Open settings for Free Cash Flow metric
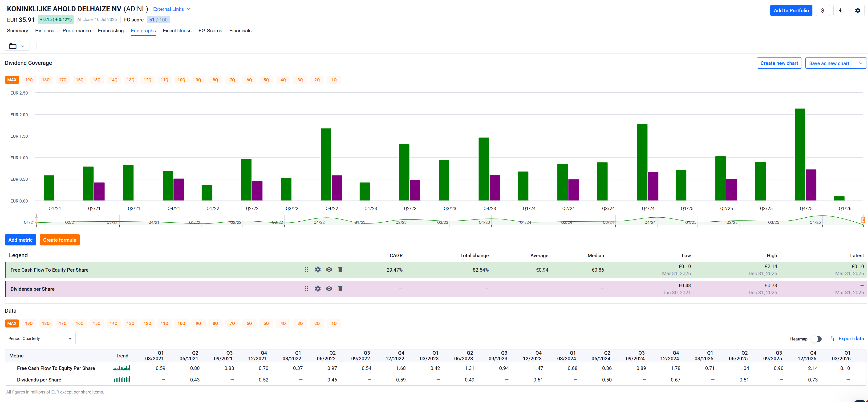Screen dimensions: 868x402 [x=317, y=269]
